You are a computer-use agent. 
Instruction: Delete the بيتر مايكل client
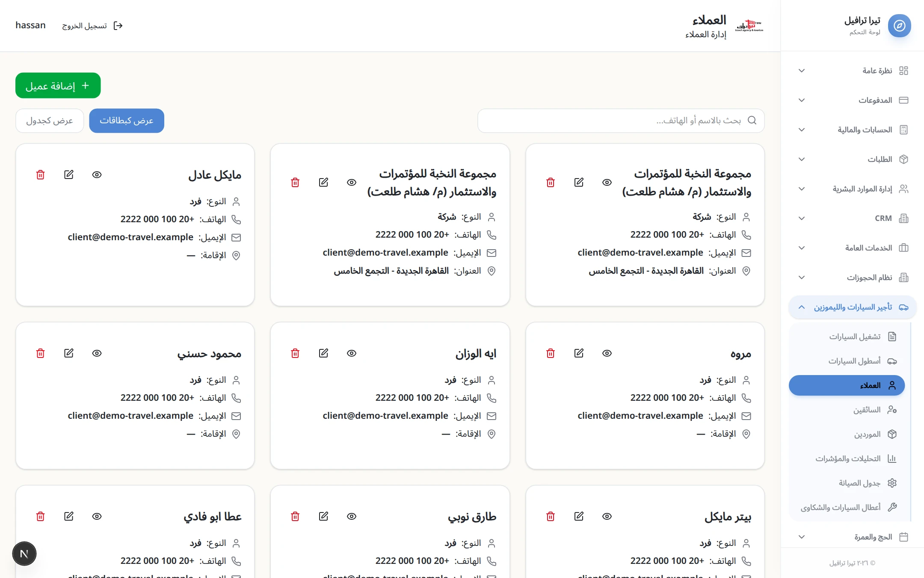(x=551, y=516)
